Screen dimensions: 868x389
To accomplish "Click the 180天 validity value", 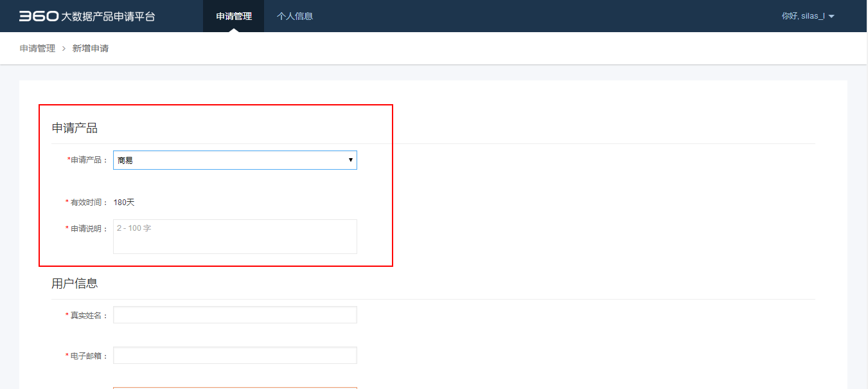I will [x=124, y=203].
